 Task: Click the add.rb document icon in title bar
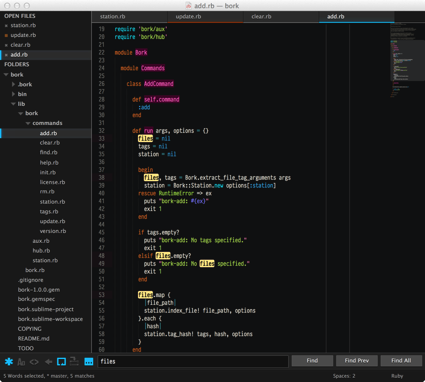[188, 6]
